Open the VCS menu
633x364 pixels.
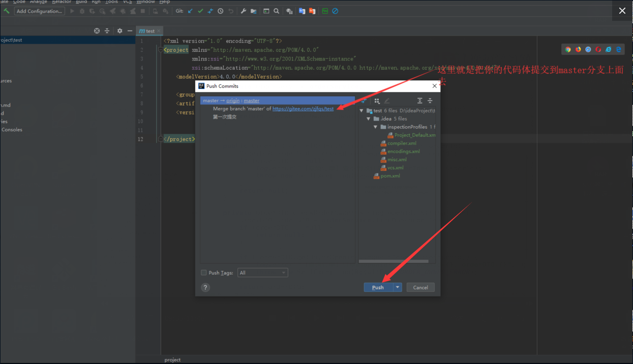tap(128, 2)
